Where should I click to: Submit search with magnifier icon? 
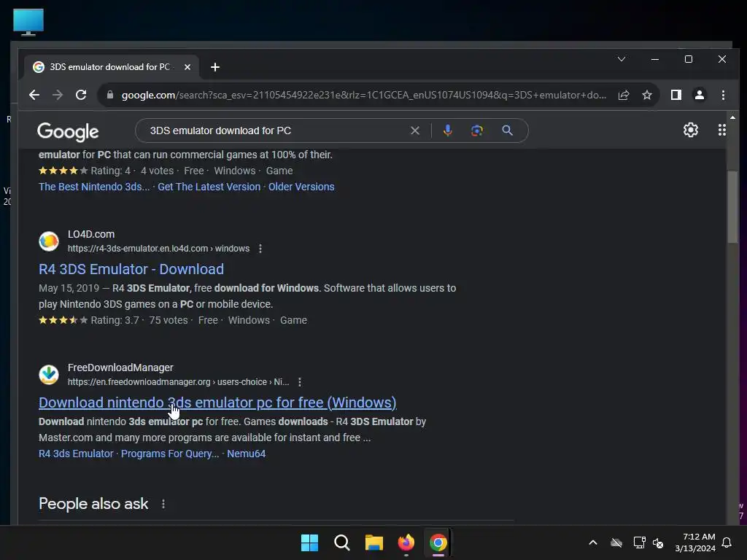[508, 131]
